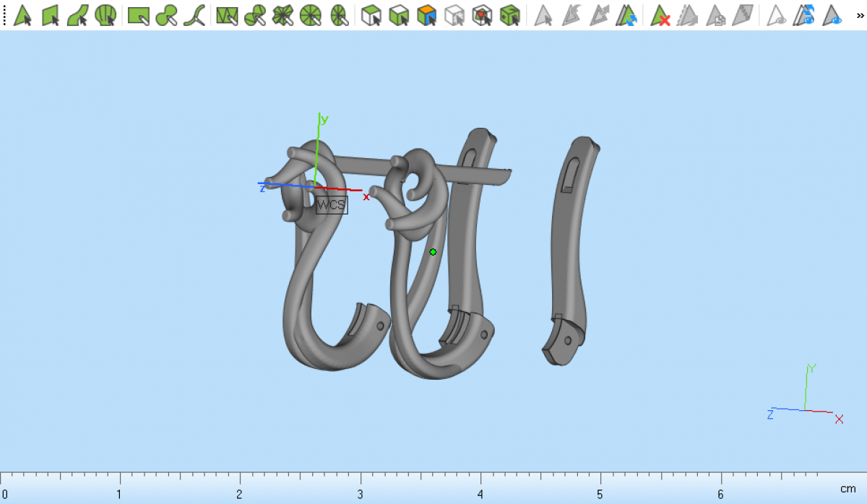Pick the rectangle window marking tool
The height and width of the screenshot is (504, 867).
pos(138,15)
